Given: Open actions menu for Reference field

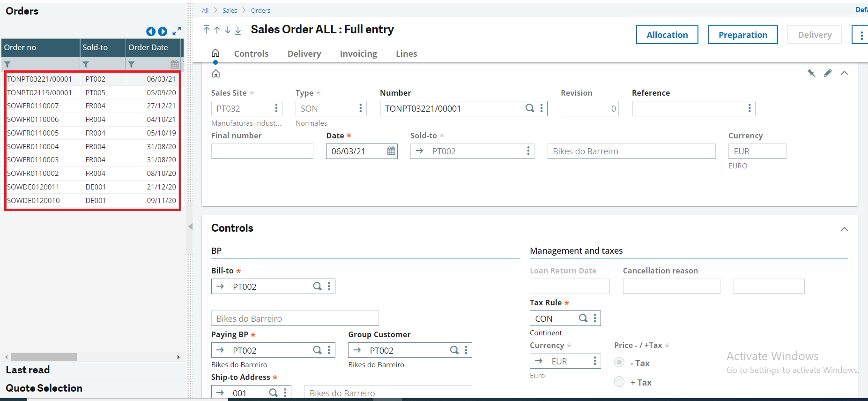Looking at the screenshot, I should [749, 108].
